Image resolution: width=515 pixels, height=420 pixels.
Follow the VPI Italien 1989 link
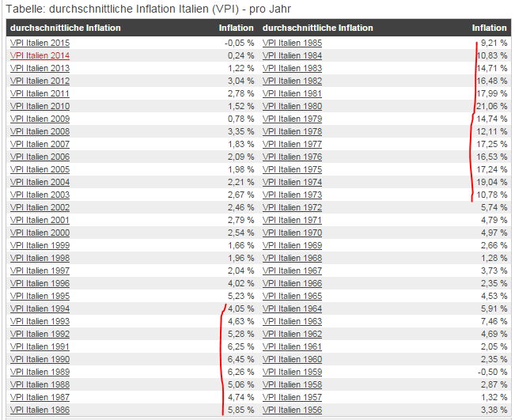coord(40,372)
